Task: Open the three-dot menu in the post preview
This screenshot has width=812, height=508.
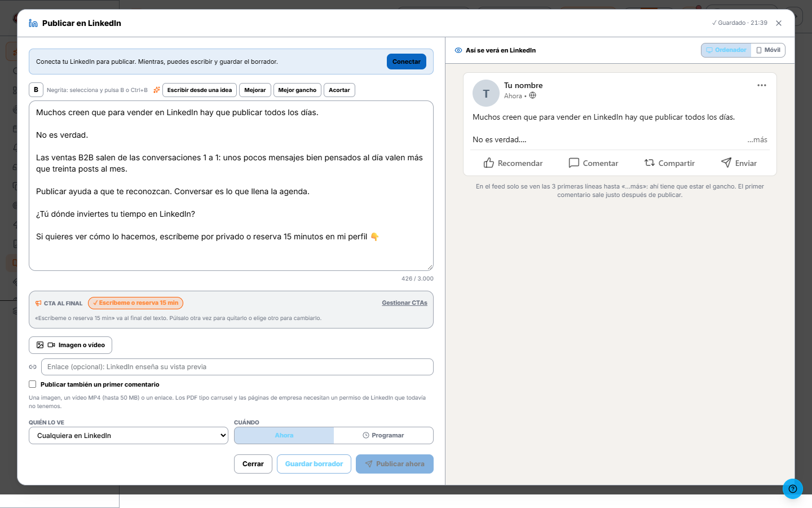Action: pos(762,85)
